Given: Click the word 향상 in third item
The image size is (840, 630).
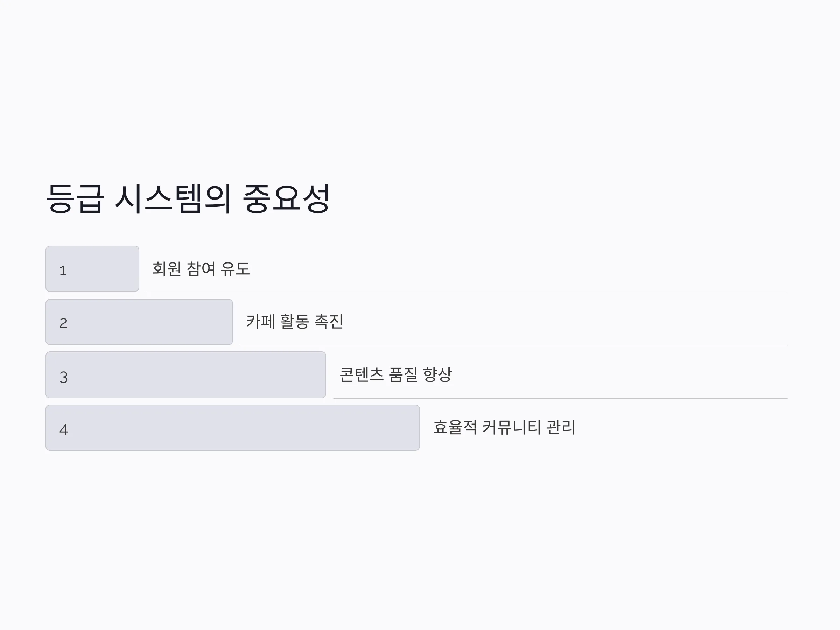Looking at the screenshot, I should coord(437,375).
